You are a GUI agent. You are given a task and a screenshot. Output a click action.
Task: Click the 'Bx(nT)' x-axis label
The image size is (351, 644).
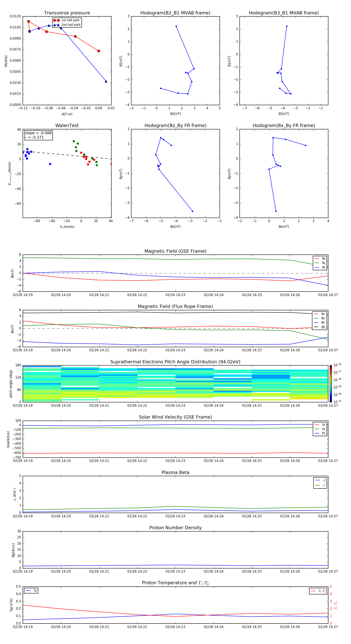(284, 227)
